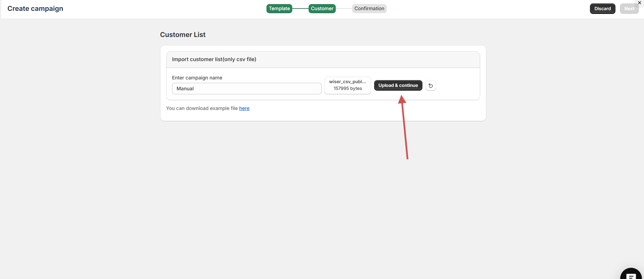Click the red arrow annotation
The image size is (644, 279).
[404, 128]
